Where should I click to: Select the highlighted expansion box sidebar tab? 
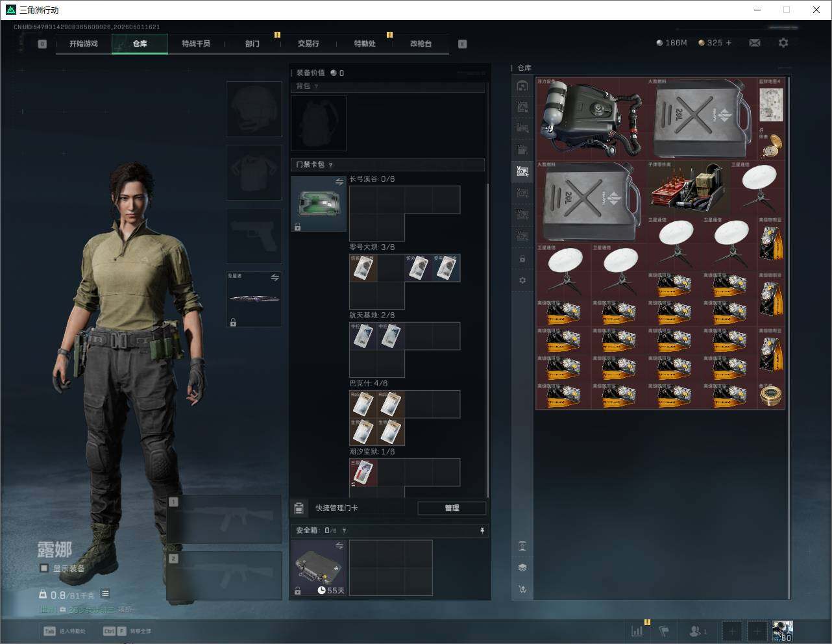tap(522, 171)
